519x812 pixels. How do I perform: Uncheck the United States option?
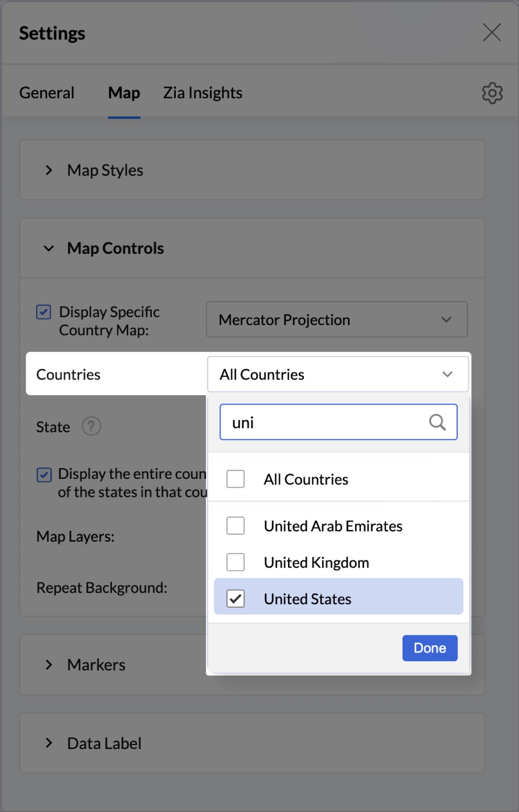(236, 599)
